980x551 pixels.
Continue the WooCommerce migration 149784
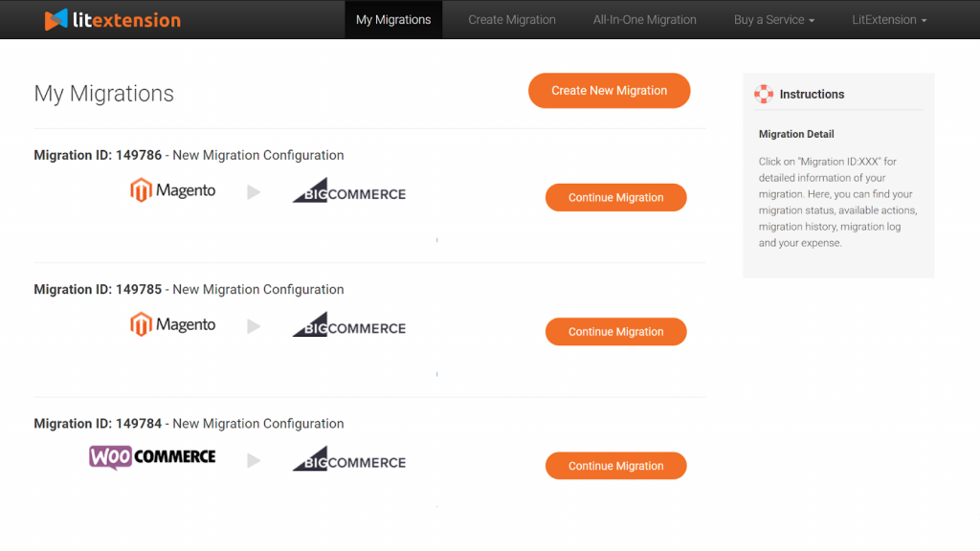(615, 466)
